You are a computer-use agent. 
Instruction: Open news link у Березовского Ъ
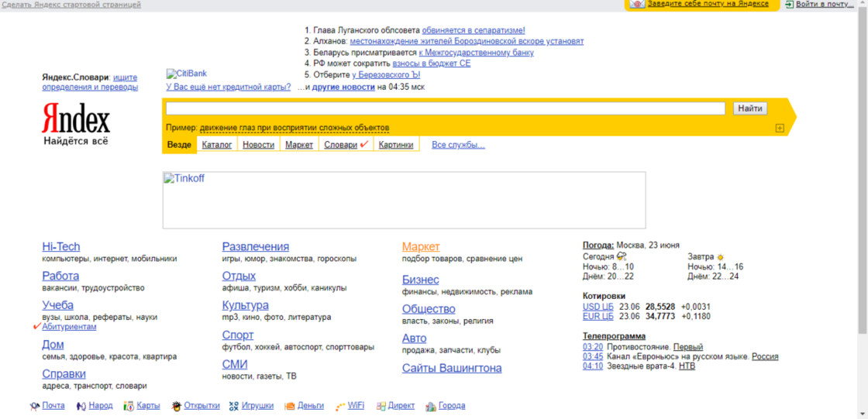point(386,74)
